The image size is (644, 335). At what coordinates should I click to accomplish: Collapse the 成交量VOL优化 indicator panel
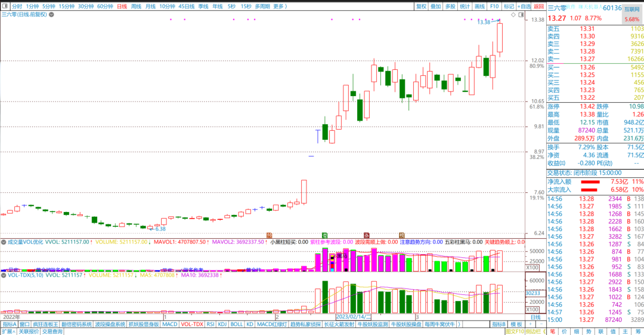pos(4,242)
